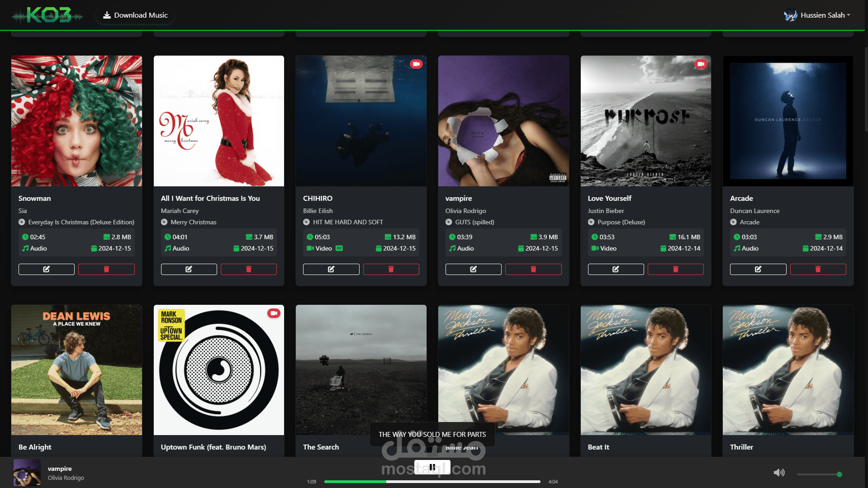Click the video badge on Love Yourself cover
This screenshot has height=488, width=868.
[x=701, y=64]
